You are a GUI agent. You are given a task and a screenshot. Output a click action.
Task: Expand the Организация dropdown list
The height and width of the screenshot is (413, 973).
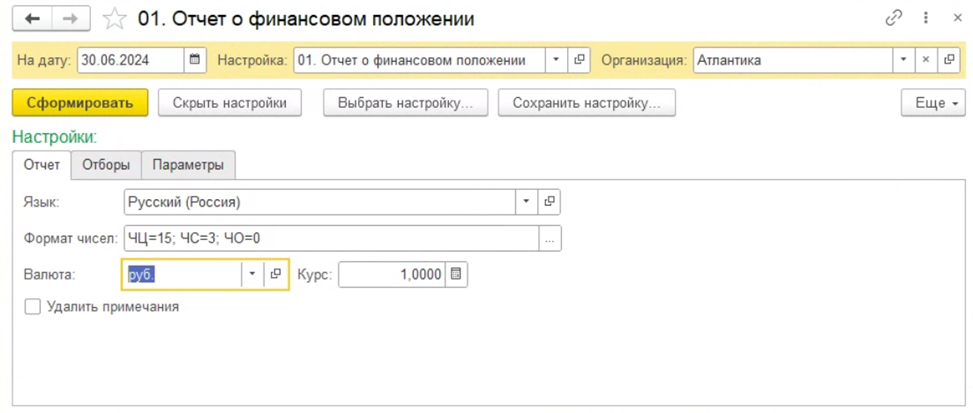904,60
